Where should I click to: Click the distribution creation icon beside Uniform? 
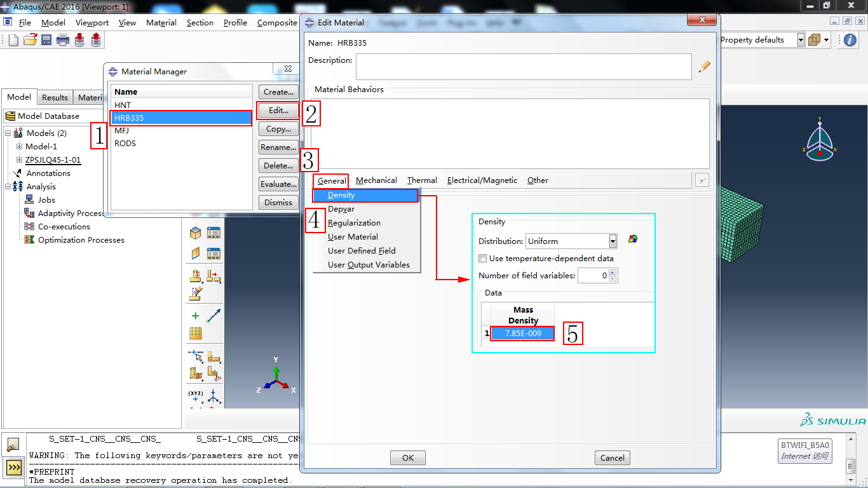pyautogui.click(x=632, y=240)
